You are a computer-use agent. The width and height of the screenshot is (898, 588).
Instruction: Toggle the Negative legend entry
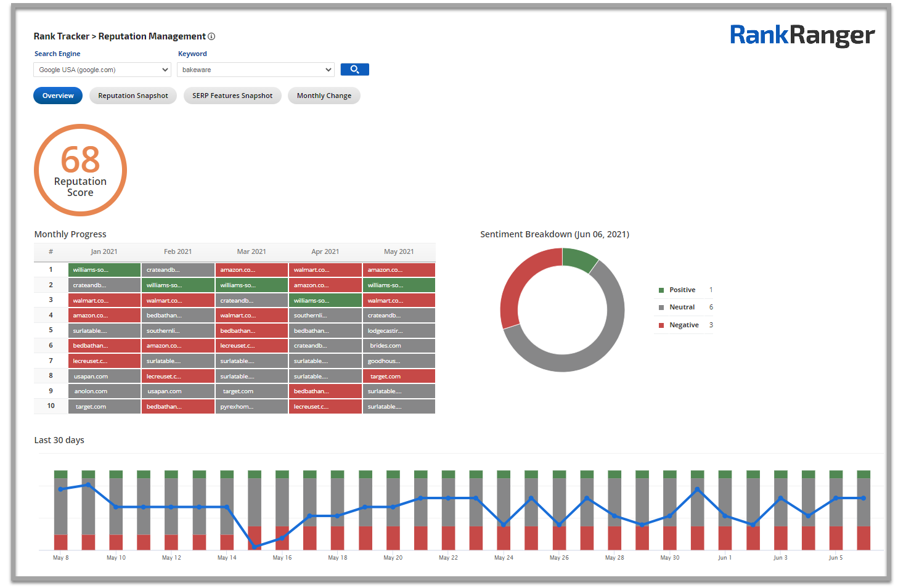684,324
